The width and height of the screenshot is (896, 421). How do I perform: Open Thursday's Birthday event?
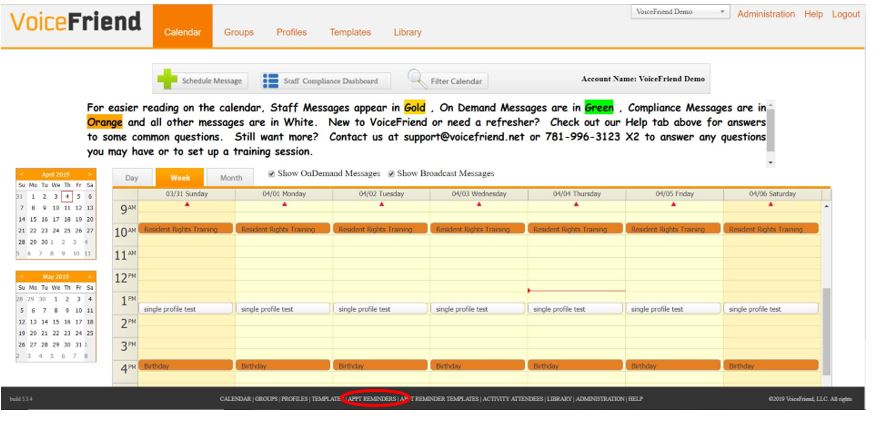pyautogui.click(x=575, y=365)
